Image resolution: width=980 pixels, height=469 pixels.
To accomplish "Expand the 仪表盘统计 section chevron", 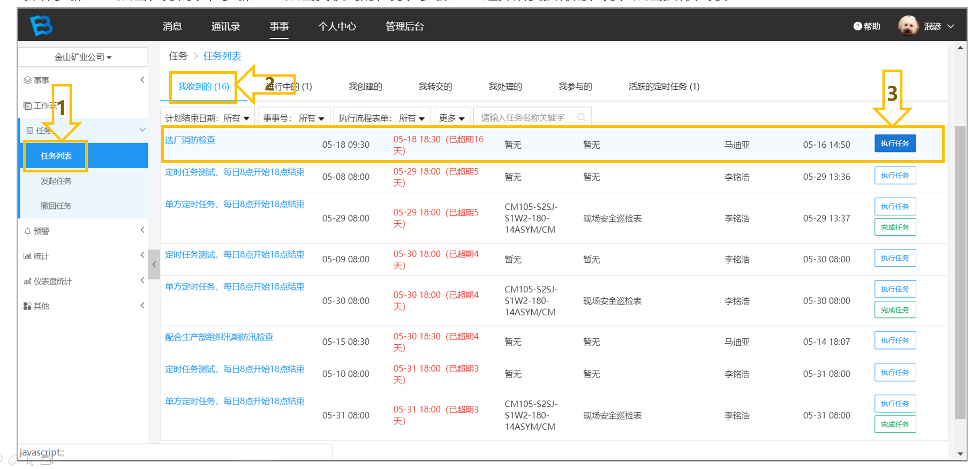I will coord(142,280).
